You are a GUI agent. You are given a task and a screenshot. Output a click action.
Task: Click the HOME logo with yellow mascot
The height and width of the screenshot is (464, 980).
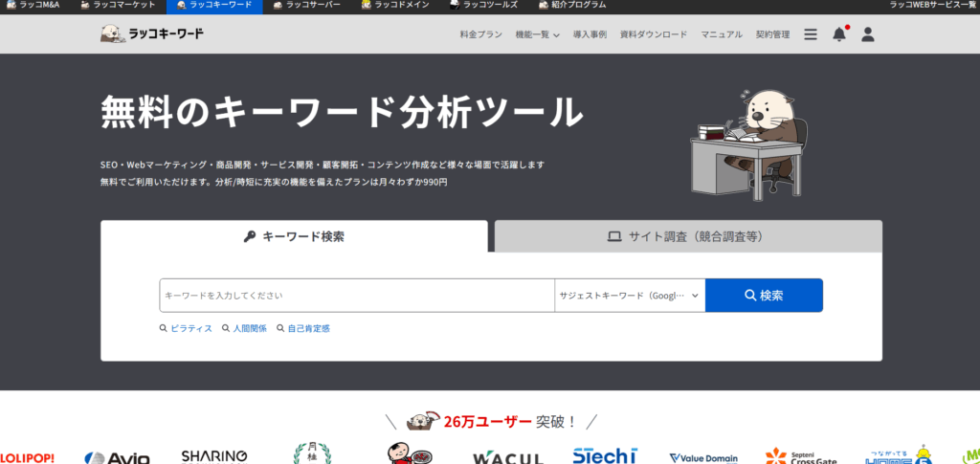click(x=899, y=454)
